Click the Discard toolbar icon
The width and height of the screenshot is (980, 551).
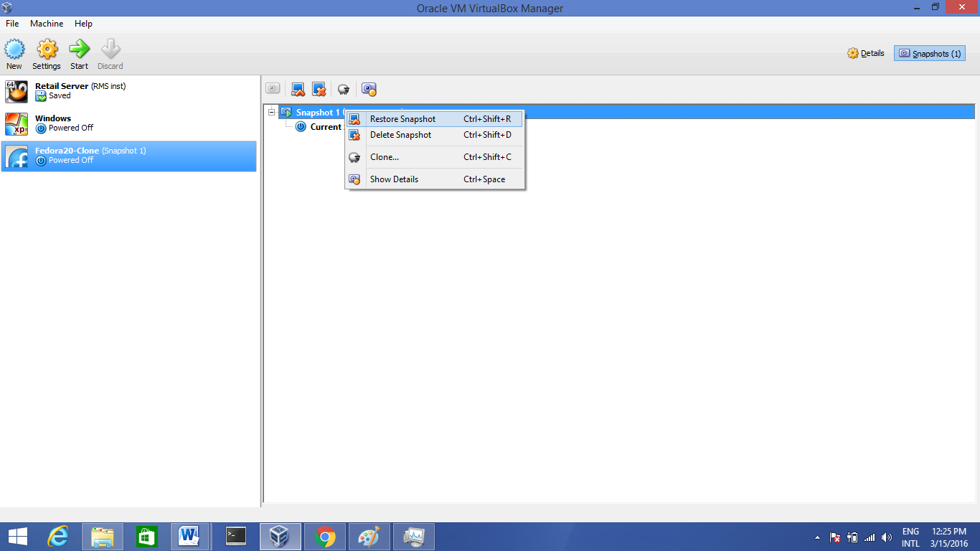[x=110, y=50]
